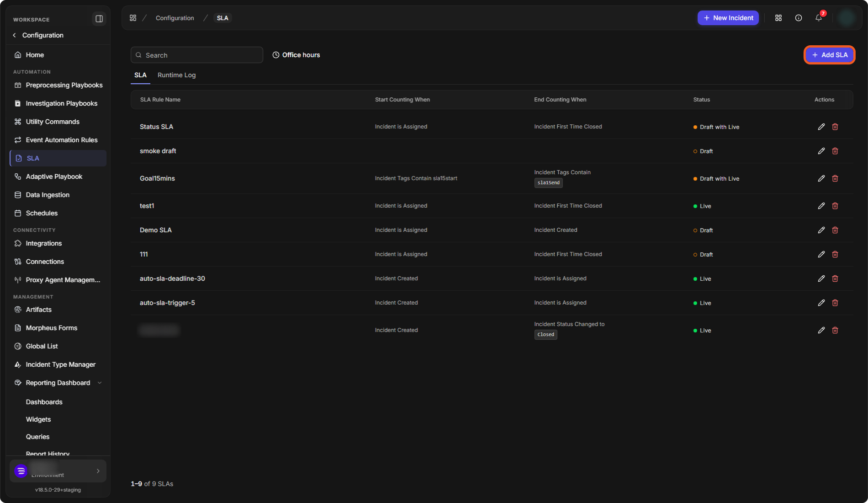The image size is (868, 503).
Task: Delete the auto-sla-deadline-30 rule
Action: [835, 278]
